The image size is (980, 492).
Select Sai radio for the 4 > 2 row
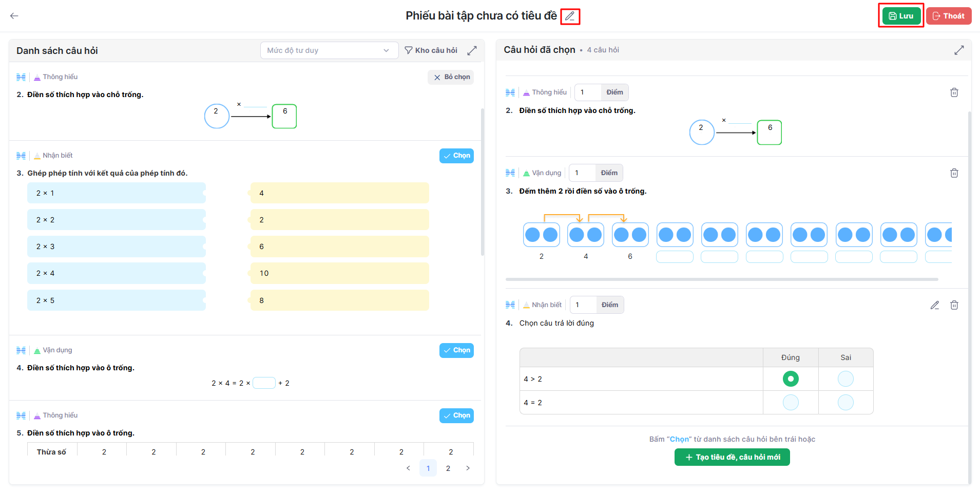click(845, 379)
